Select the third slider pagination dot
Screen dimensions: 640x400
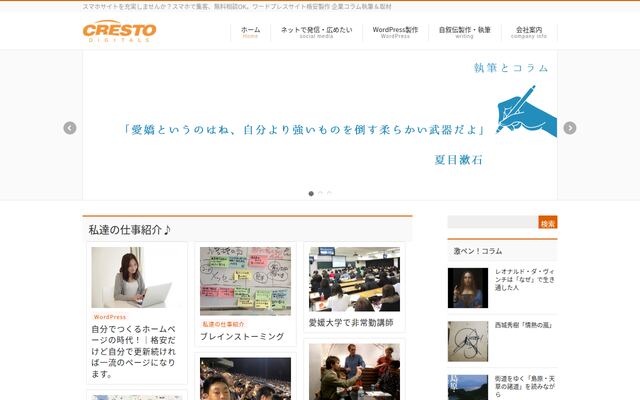(x=329, y=193)
